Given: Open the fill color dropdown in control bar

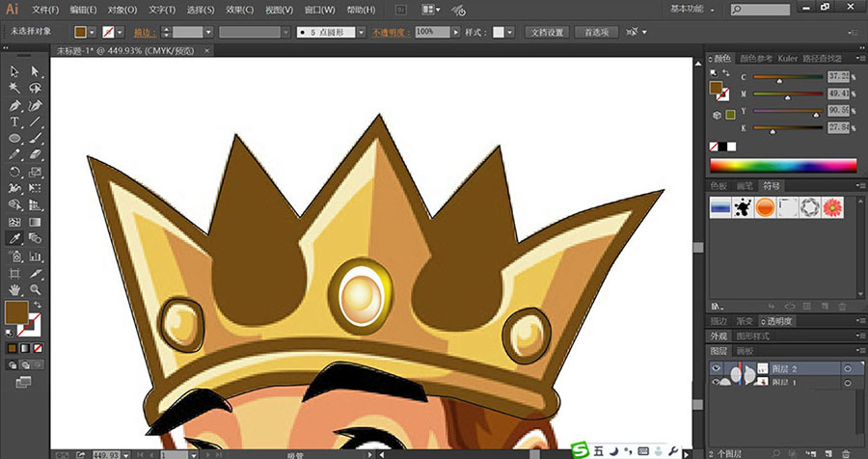Looking at the screenshot, I should (92, 32).
